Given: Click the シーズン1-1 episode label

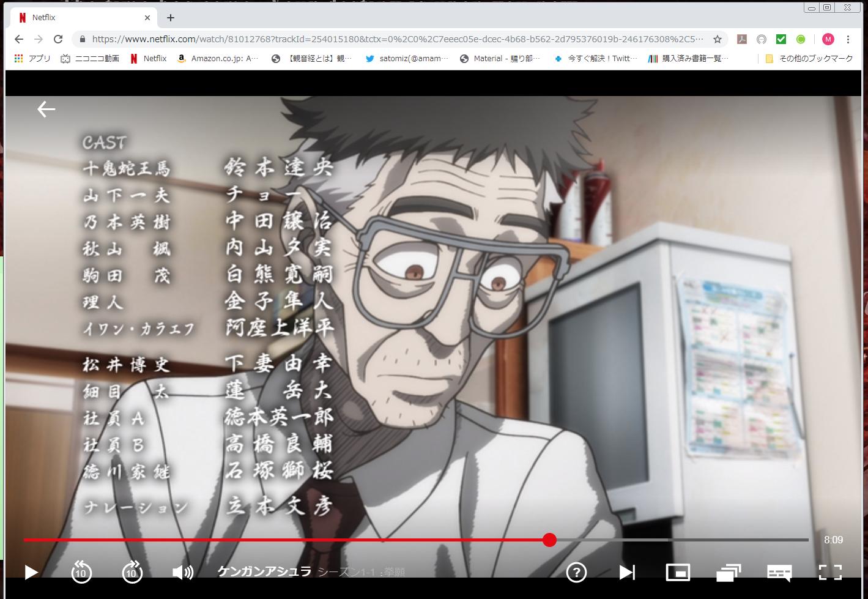Looking at the screenshot, I should pyautogui.click(x=361, y=572).
